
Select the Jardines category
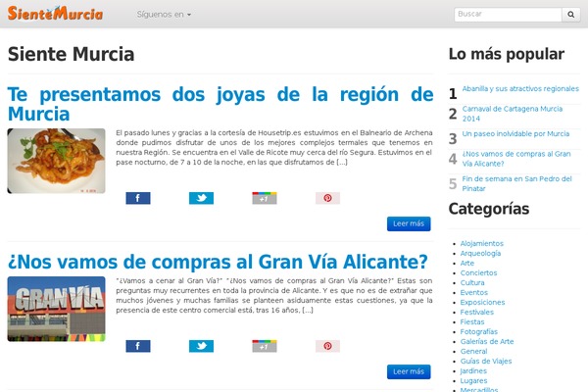pyautogui.click(x=473, y=370)
